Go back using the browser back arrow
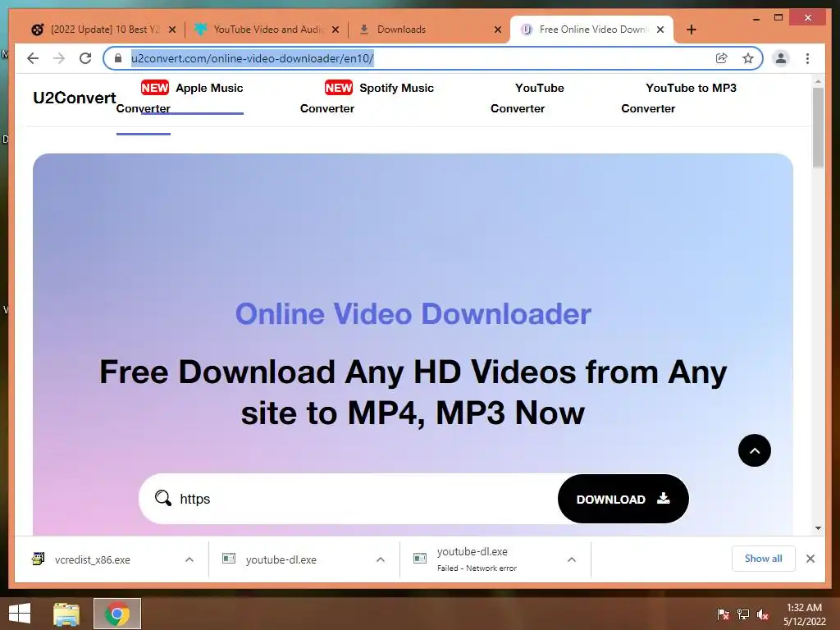840x630 pixels. coord(33,58)
